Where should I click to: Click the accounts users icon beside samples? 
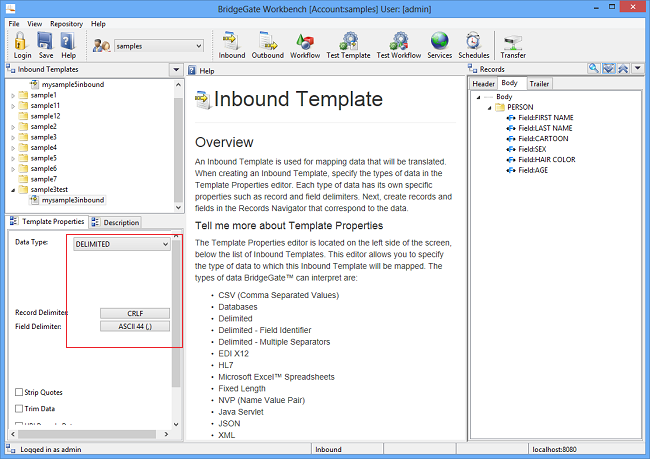click(101, 45)
